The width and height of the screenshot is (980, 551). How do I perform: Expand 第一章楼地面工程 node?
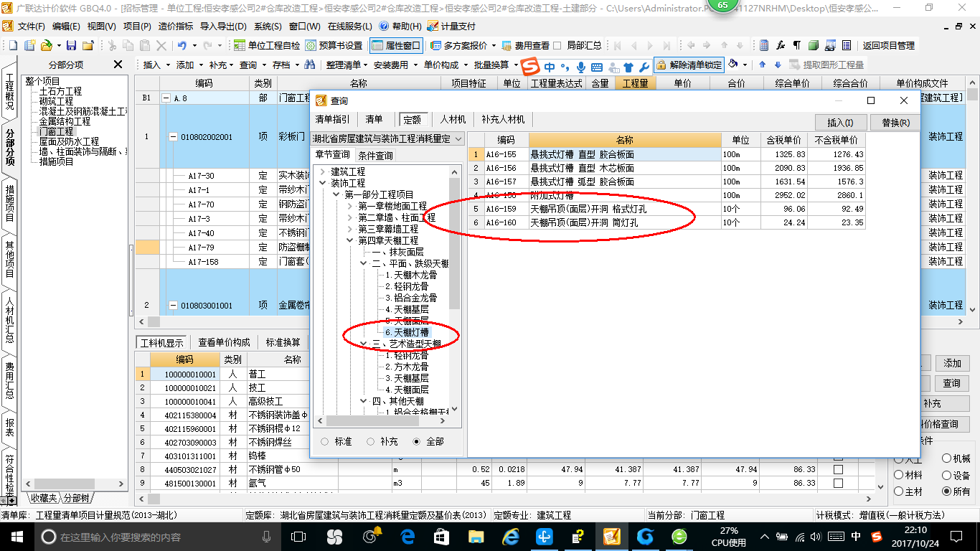(349, 206)
